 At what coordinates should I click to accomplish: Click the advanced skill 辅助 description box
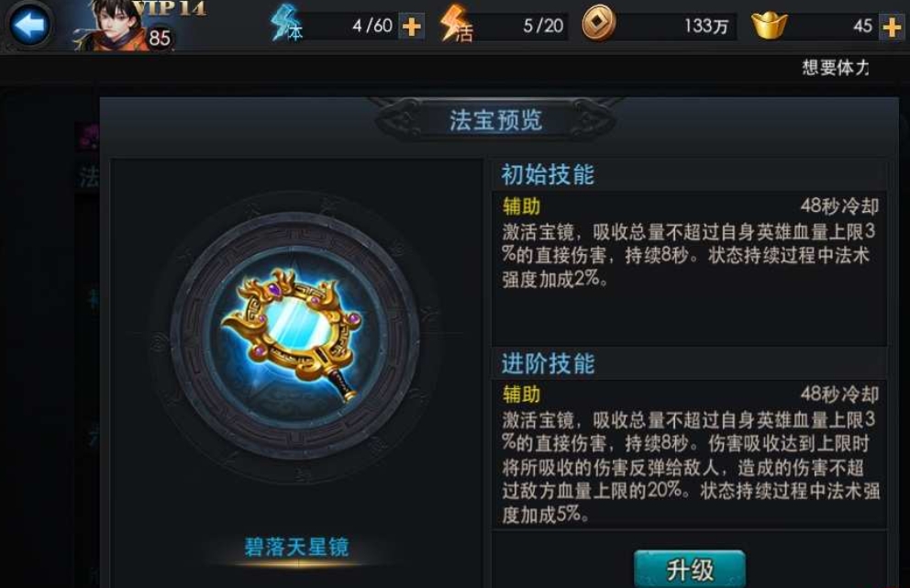coord(690,454)
